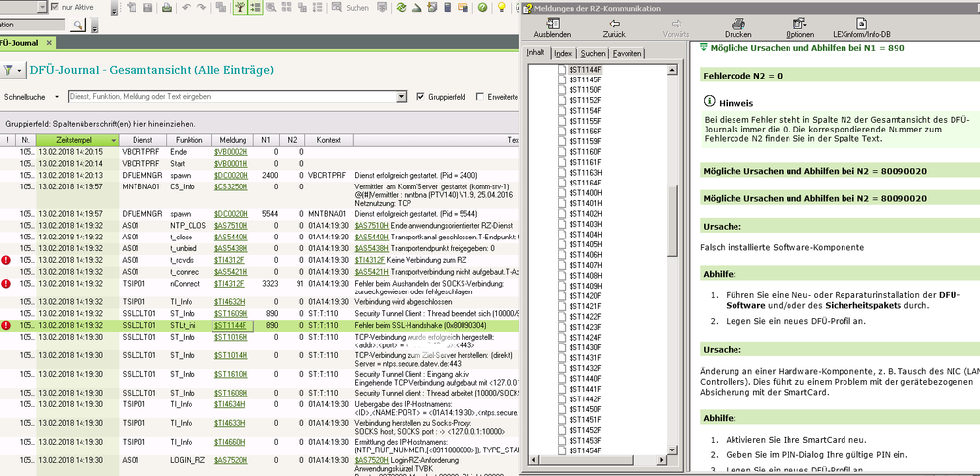Click the undo arrow in main toolbar
This screenshot has width=980, height=476.
tap(187, 8)
